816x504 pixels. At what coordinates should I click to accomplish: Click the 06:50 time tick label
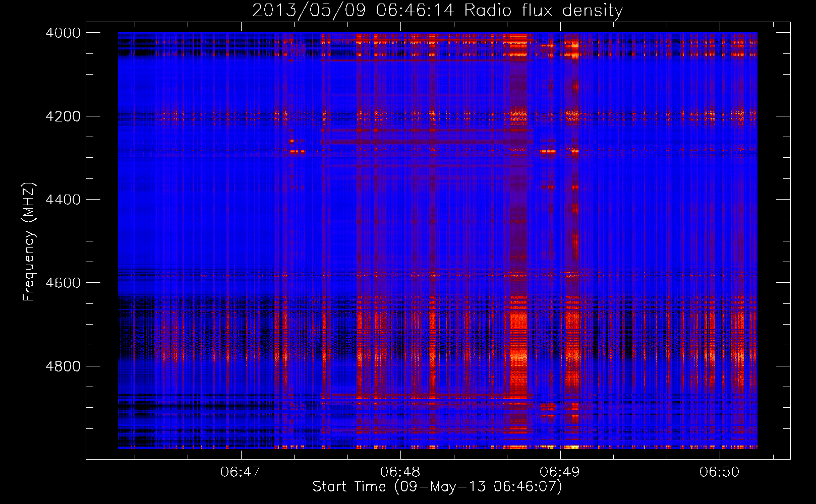point(720,472)
